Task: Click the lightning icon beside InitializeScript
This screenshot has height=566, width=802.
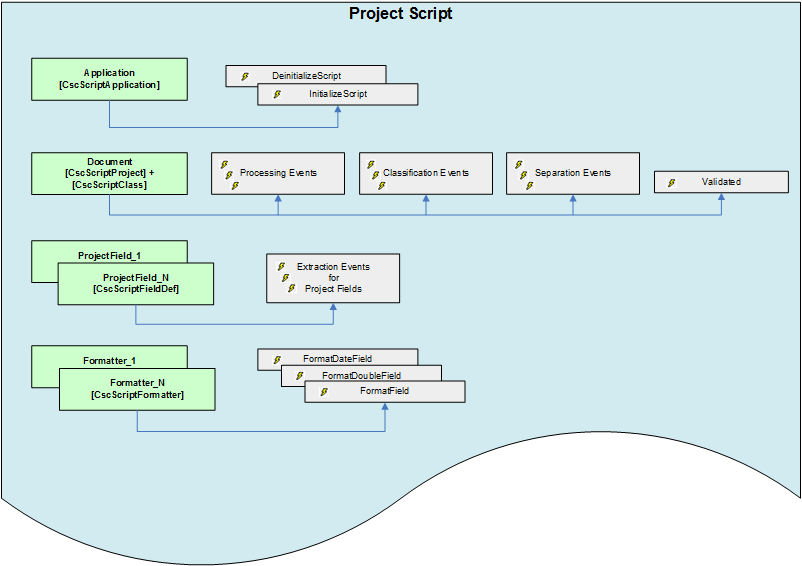Action: coord(277,94)
